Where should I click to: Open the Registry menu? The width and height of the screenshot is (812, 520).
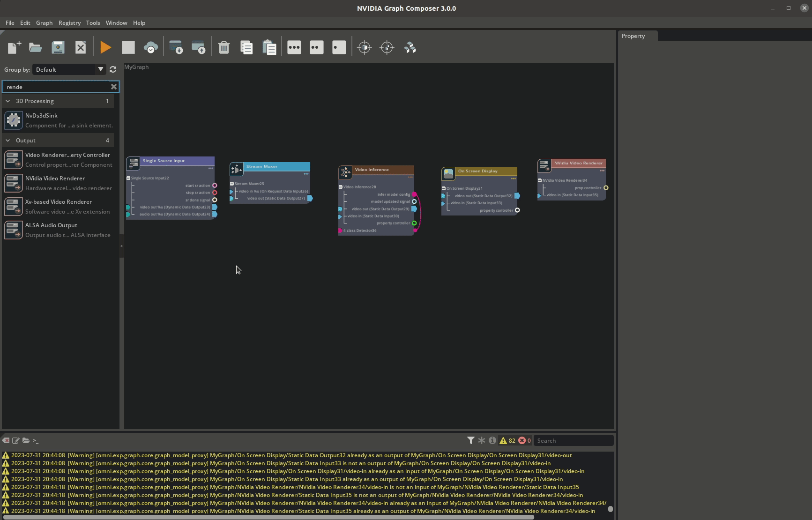click(x=69, y=22)
